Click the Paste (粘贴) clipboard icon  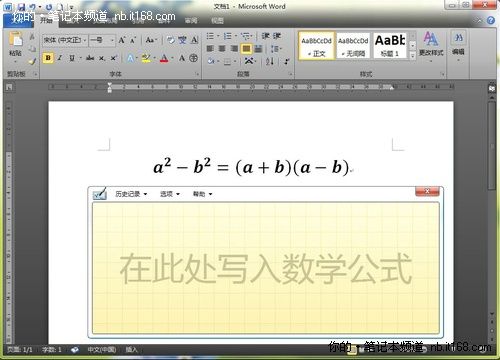(15, 39)
